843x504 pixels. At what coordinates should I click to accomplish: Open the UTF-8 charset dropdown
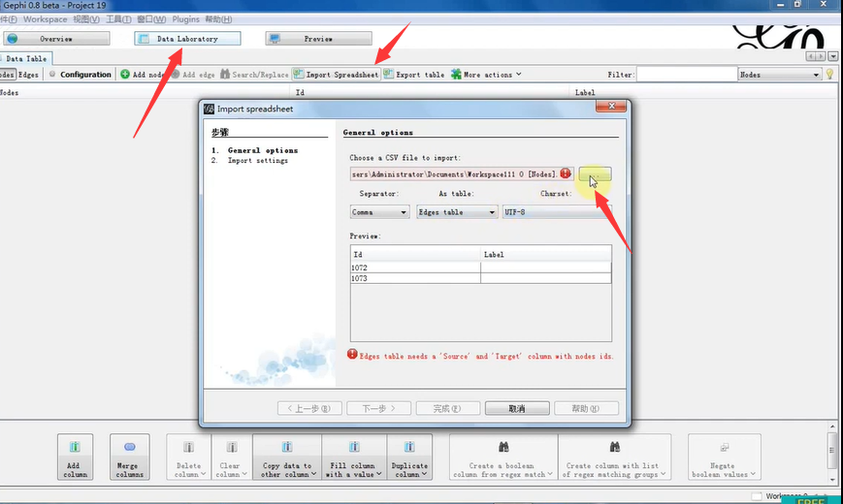point(557,212)
